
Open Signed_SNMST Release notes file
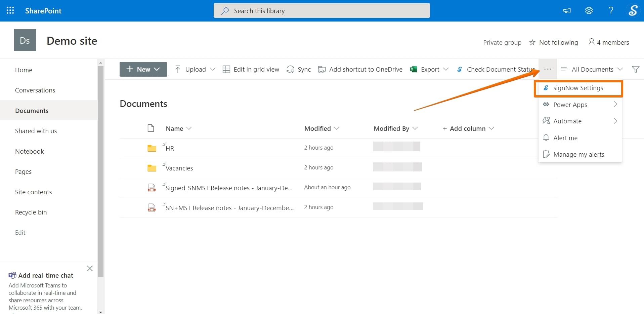(229, 188)
